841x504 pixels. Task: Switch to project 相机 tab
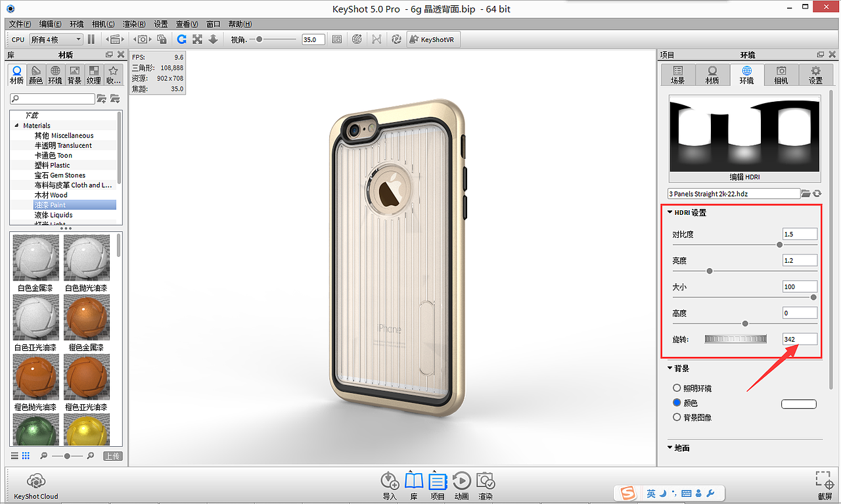781,75
